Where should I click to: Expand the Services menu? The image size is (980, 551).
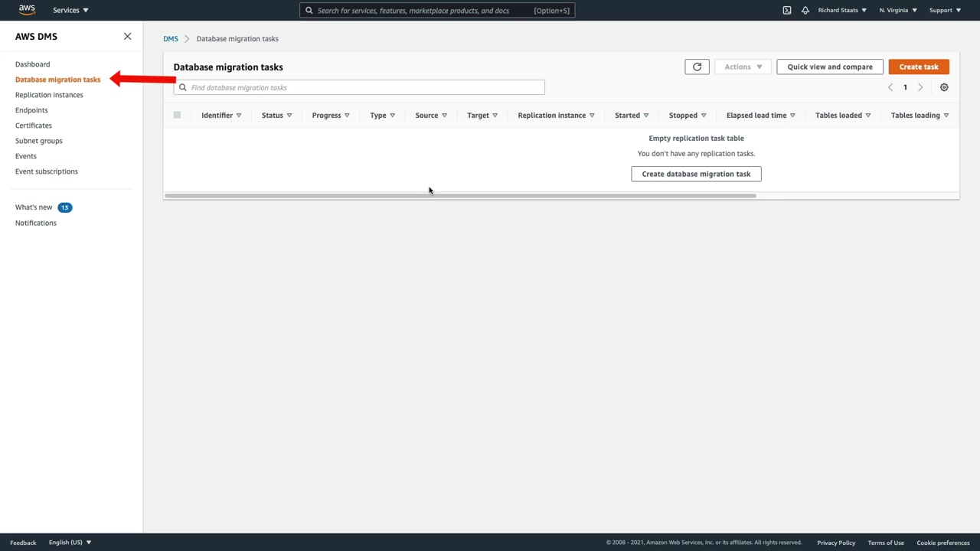(70, 10)
